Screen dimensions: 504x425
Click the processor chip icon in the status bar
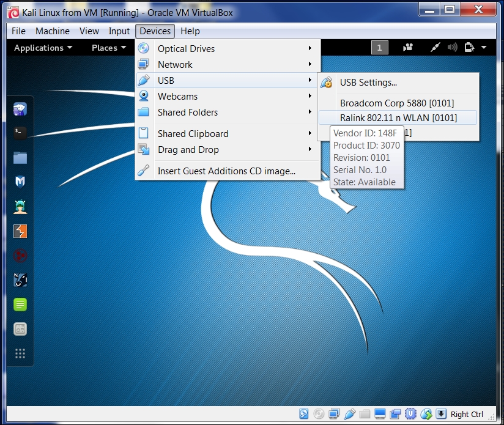coord(410,414)
